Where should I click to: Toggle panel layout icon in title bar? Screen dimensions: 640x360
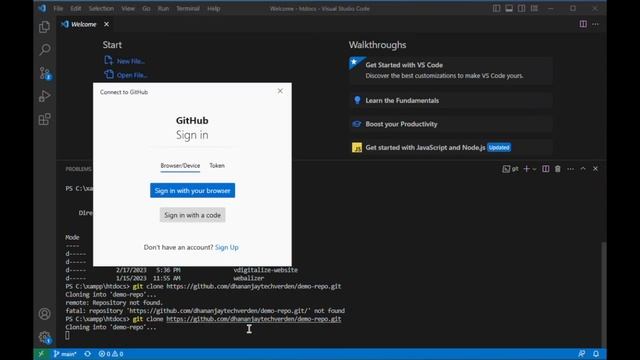(509, 8)
